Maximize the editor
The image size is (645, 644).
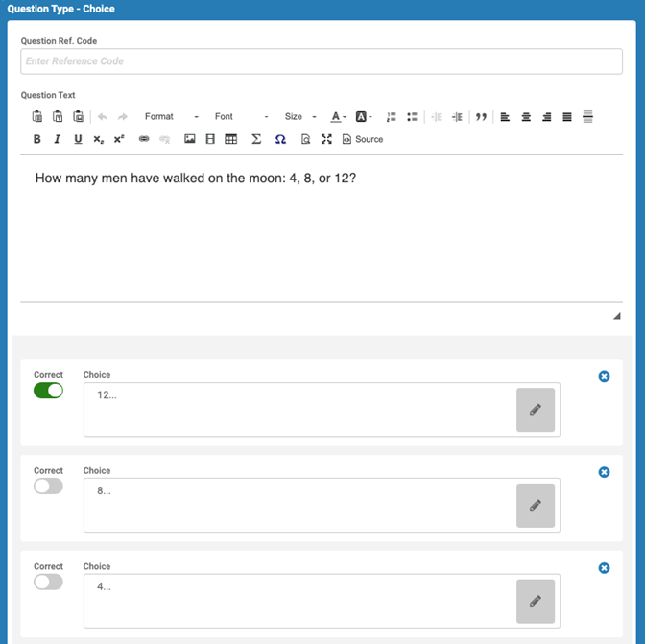click(326, 139)
